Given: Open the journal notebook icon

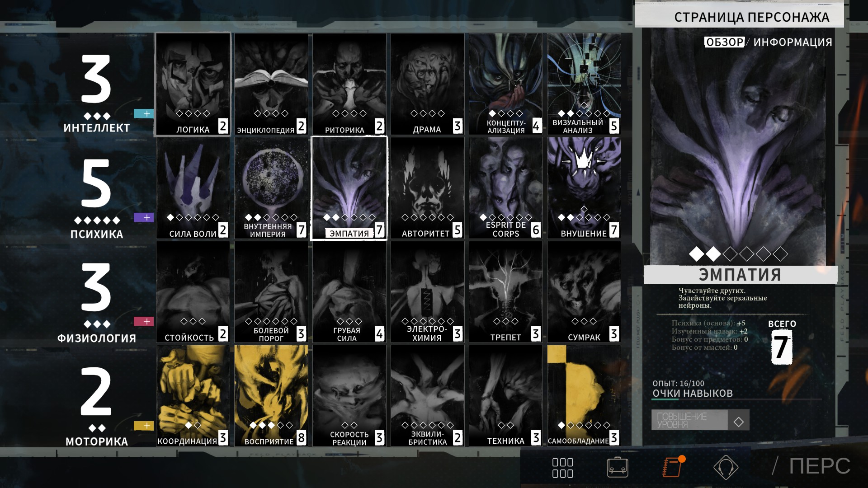Looking at the screenshot, I should 673,467.
